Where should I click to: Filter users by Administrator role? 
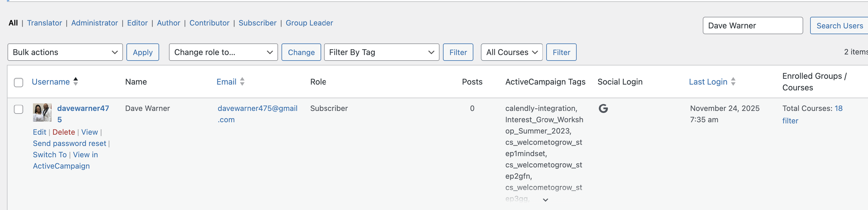[94, 23]
